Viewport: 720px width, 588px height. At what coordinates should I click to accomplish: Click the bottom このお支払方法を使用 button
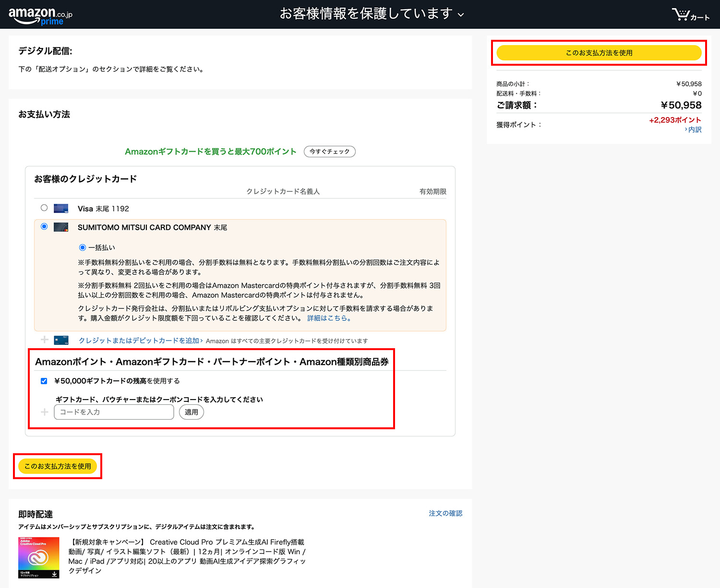[58, 466]
